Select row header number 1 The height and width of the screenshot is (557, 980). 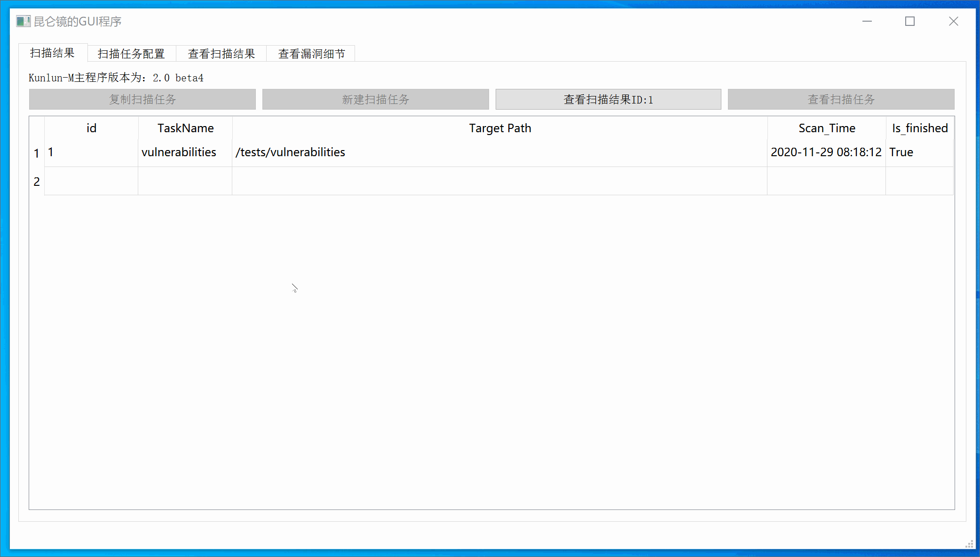click(x=37, y=153)
